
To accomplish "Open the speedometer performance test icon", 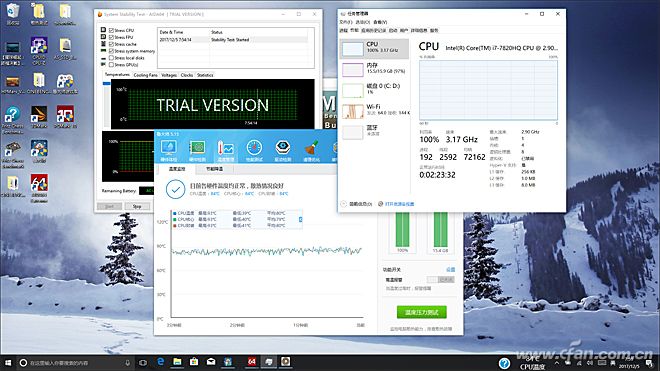I will (x=254, y=151).
